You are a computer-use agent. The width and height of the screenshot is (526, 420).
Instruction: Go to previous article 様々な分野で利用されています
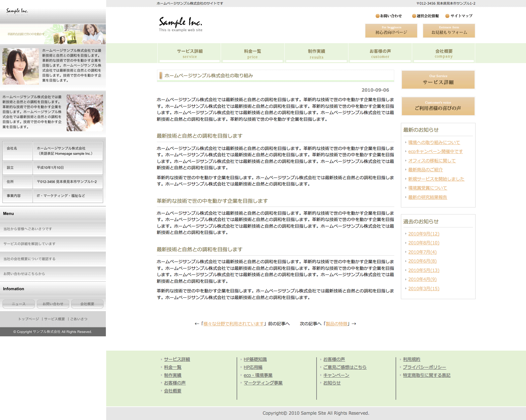coord(234,324)
